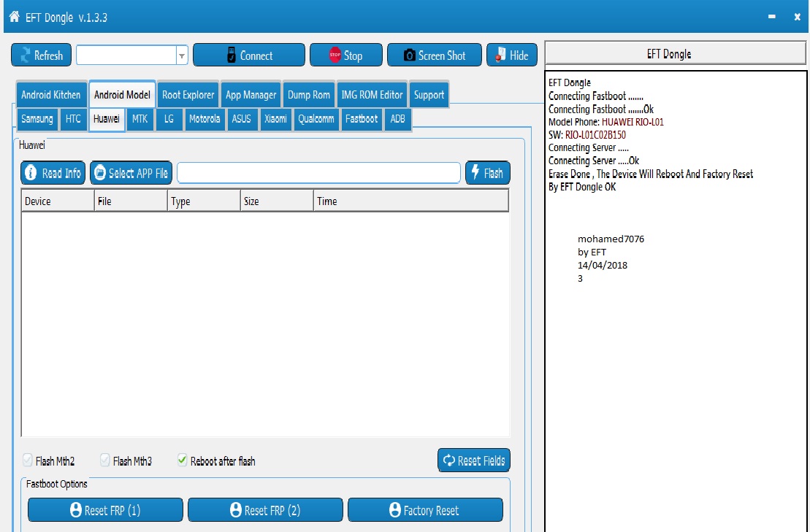Click the folder icon on Select APP File
This screenshot has height=532, width=810.
tap(100, 173)
